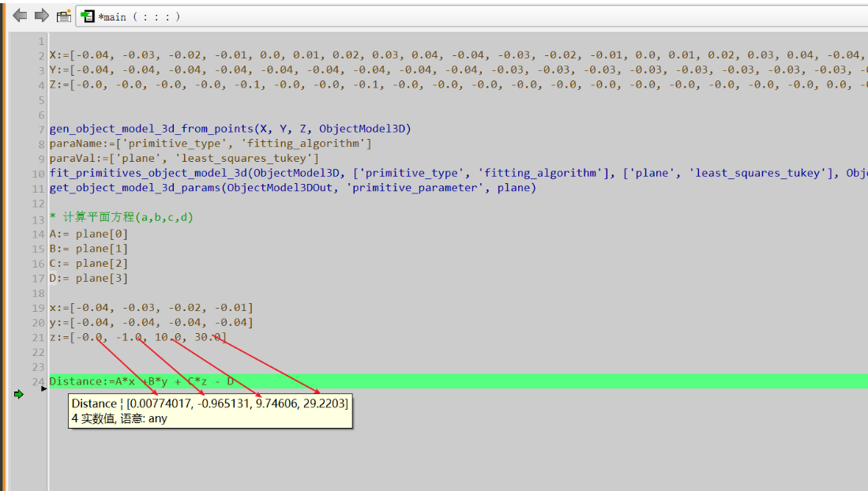Image resolution: width=868 pixels, height=491 pixels.
Task: Click the back navigation arrow
Action: 19,15
